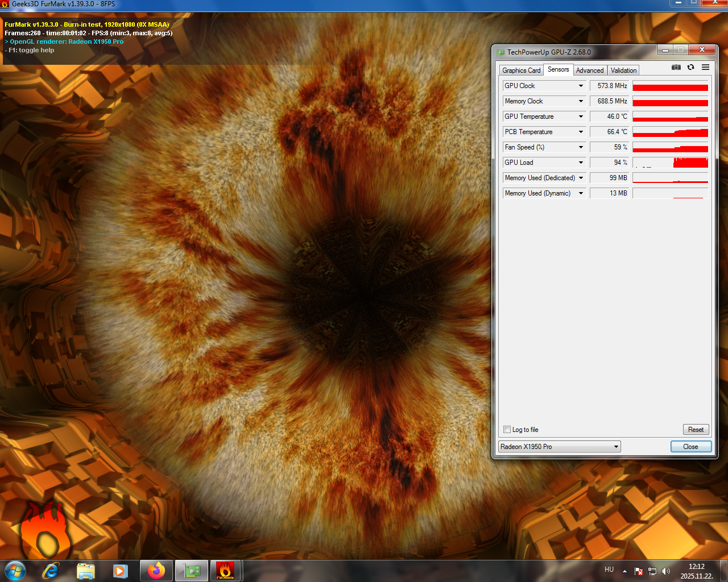728x582 pixels.
Task: Click the Show desktop button
Action: [x=724, y=571]
